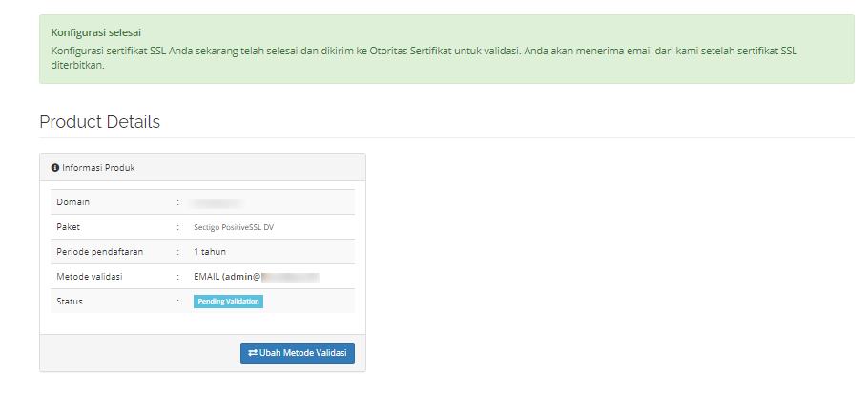868x398 pixels.
Task: Click the Domain row label
Action: tap(73, 202)
